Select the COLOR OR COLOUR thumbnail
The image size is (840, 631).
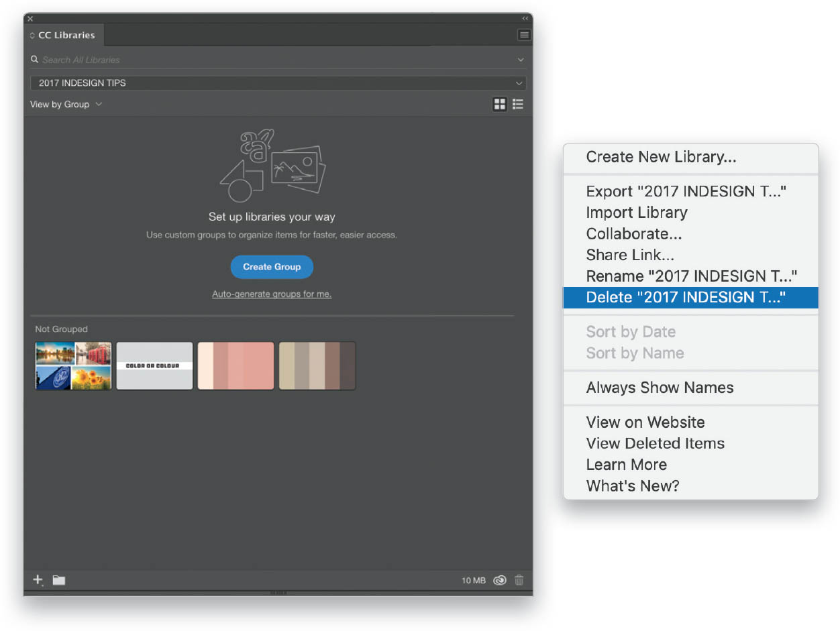154,365
